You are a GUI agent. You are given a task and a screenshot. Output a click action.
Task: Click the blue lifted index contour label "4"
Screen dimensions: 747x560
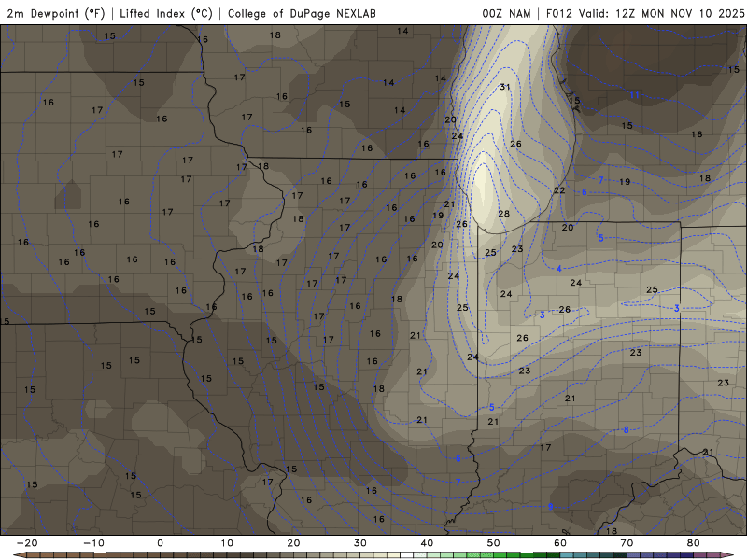[558, 269]
